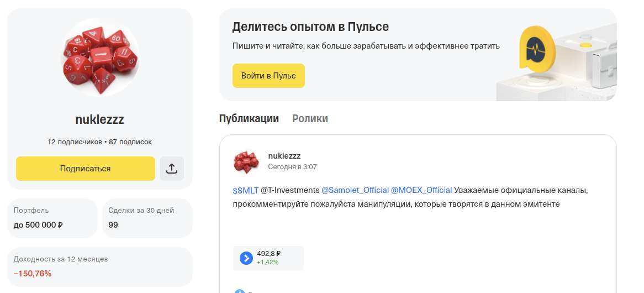Switch to the Ролики tab

click(x=310, y=119)
